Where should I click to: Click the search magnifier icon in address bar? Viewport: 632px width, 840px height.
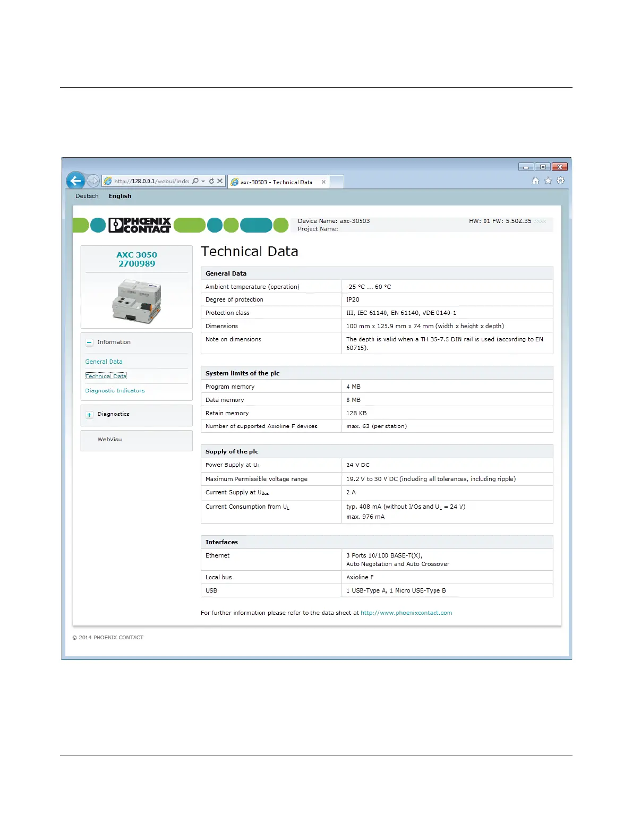[195, 181]
